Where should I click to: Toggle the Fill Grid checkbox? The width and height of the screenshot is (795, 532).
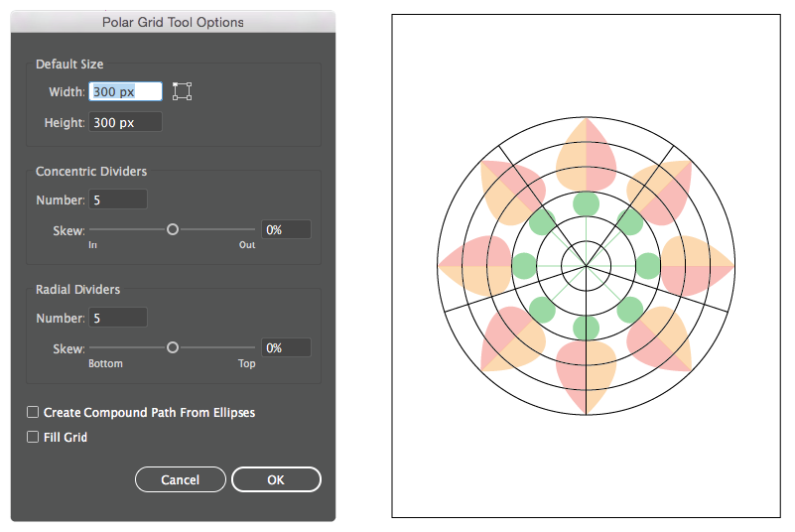(x=33, y=437)
